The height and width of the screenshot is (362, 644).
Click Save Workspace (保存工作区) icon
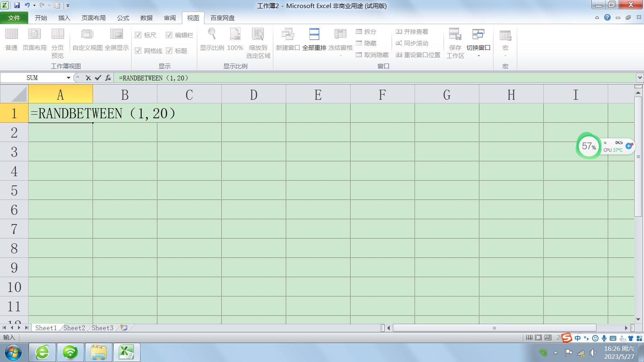tap(455, 35)
